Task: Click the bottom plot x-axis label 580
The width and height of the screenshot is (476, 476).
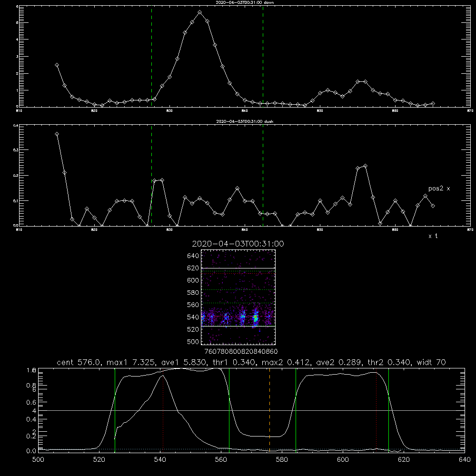Action: click(x=282, y=460)
